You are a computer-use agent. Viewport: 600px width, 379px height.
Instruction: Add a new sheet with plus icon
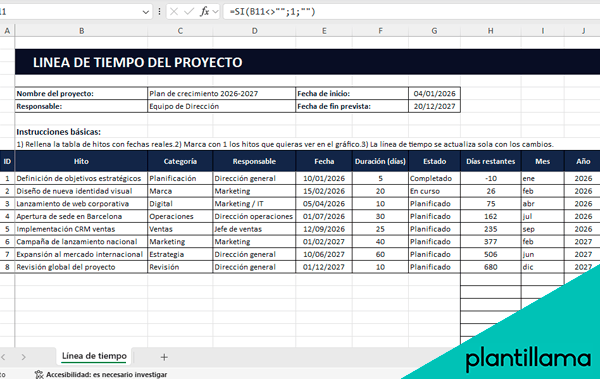(164, 357)
